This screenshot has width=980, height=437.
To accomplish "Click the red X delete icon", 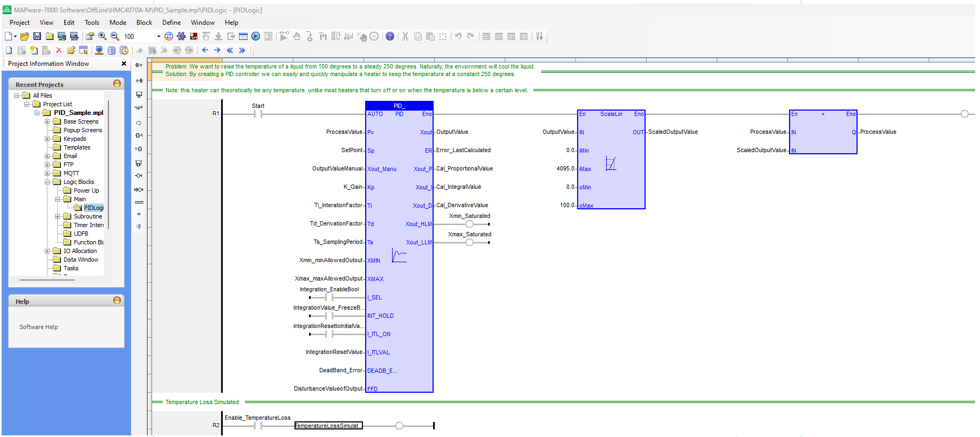I will coord(59,50).
